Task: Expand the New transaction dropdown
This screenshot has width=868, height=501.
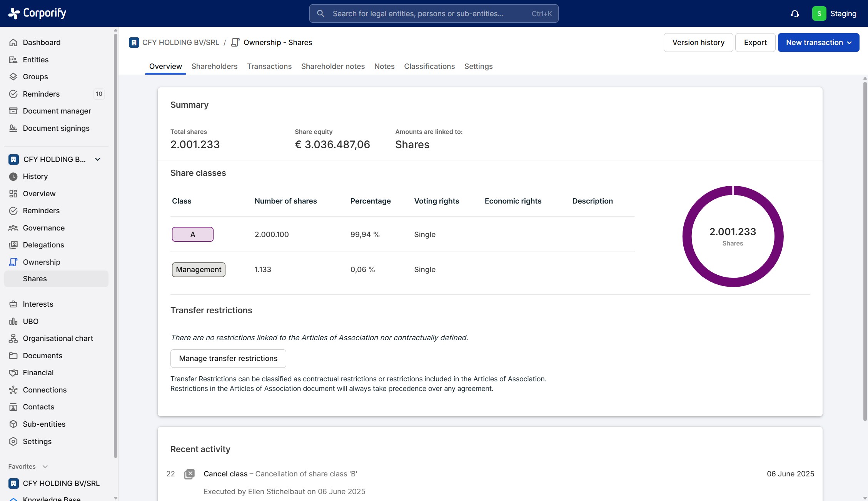Action: tap(818, 42)
